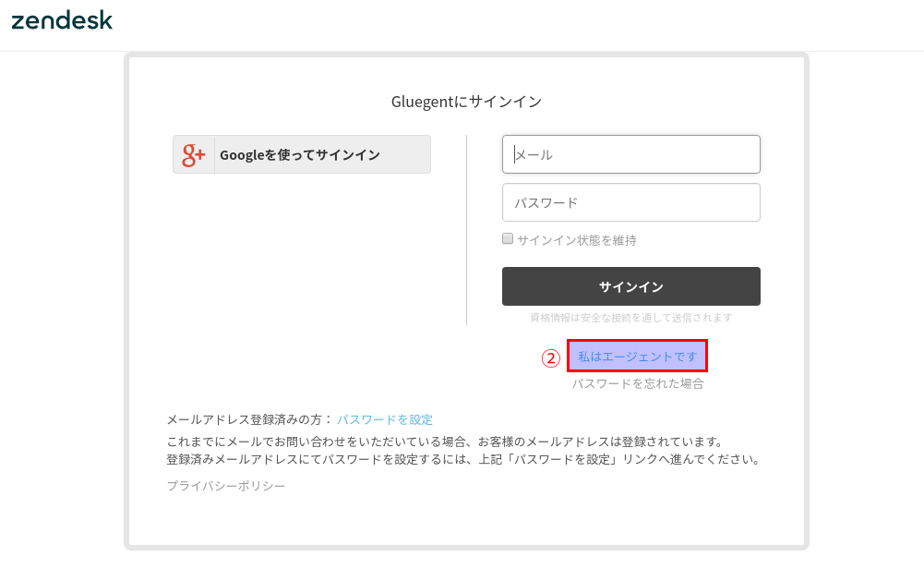
Task: Click the Zendesk logo
Action: (62, 20)
